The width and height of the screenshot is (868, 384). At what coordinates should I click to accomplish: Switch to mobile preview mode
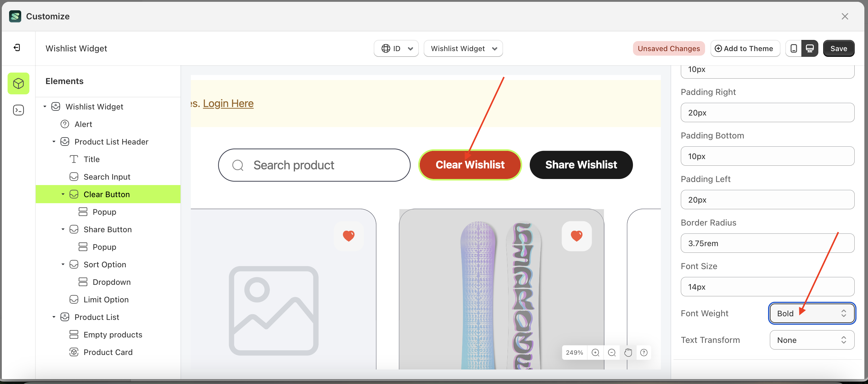pyautogui.click(x=794, y=48)
